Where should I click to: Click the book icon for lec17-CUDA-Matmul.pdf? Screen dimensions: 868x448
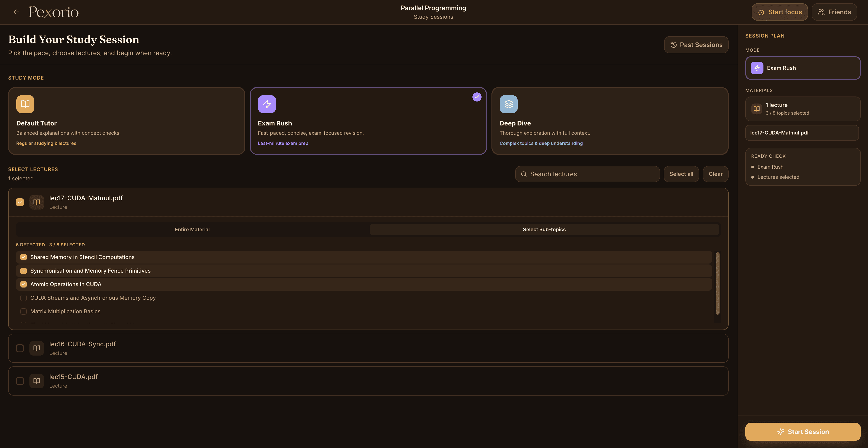37,202
